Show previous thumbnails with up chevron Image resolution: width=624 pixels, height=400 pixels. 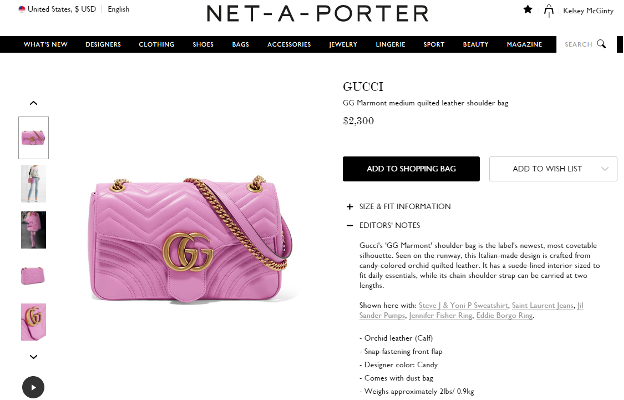coord(33,103)
